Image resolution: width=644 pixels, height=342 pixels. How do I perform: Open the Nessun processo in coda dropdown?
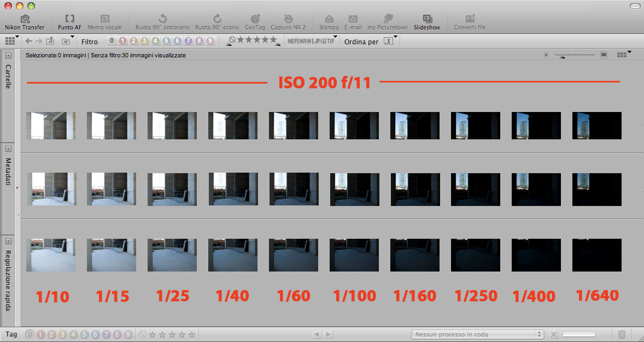point(478,334)
